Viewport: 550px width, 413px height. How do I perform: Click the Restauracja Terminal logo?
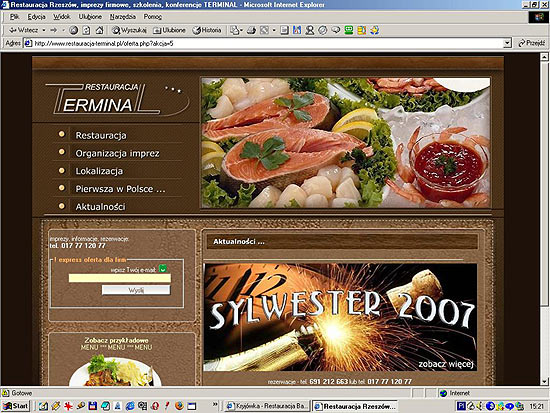click(x=118, y=99)
